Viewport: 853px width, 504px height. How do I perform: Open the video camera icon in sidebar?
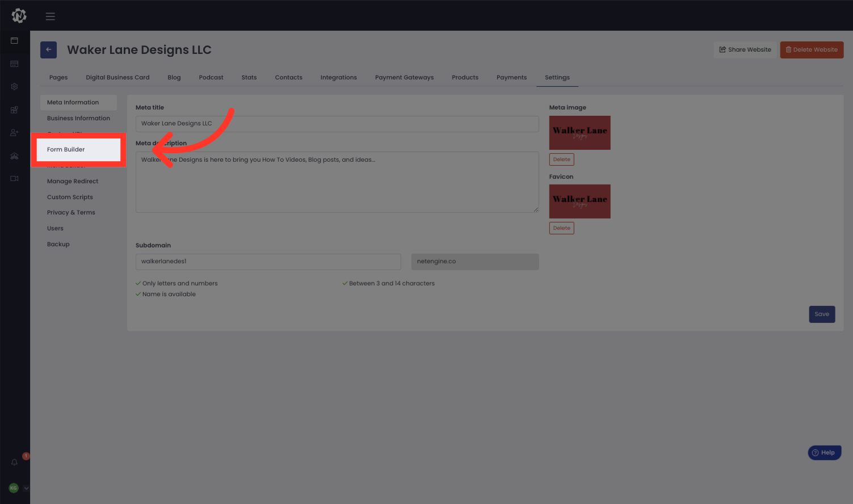click(14, 178)
